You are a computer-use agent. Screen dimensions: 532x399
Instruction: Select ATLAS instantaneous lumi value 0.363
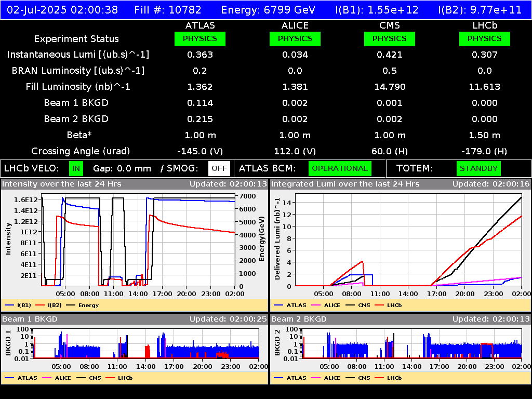pyautogui.click(x=200, y=55)
